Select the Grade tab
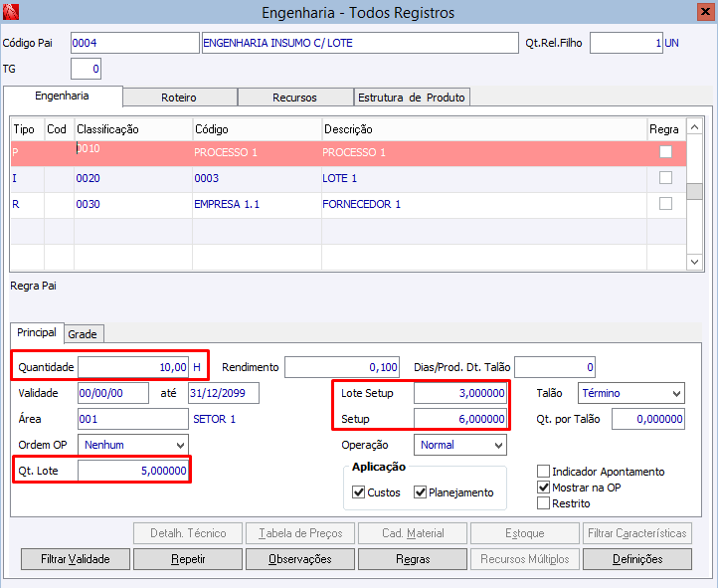This screenshot has height=588, width=718. (84, 334)
